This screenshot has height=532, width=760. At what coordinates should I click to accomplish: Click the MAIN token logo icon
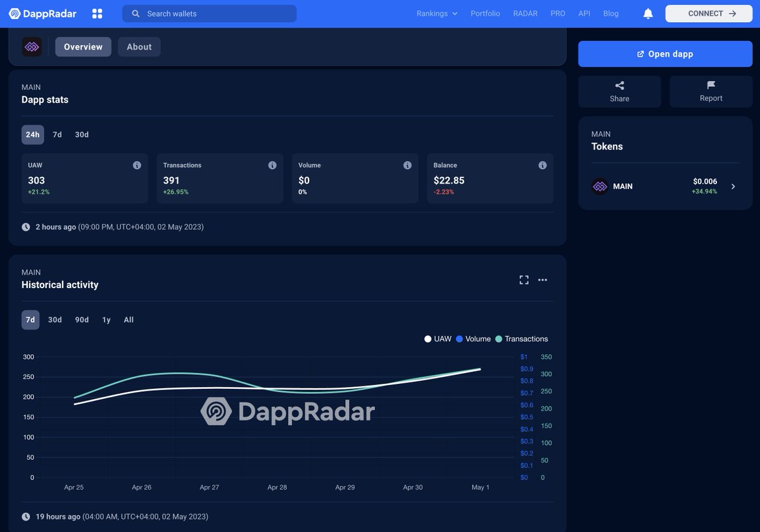600,187
